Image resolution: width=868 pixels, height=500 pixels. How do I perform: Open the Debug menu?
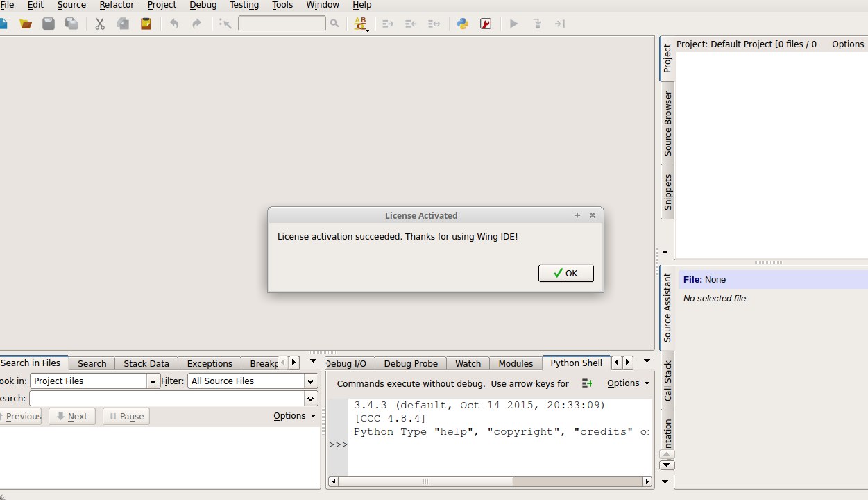click(x=203, y=5)
